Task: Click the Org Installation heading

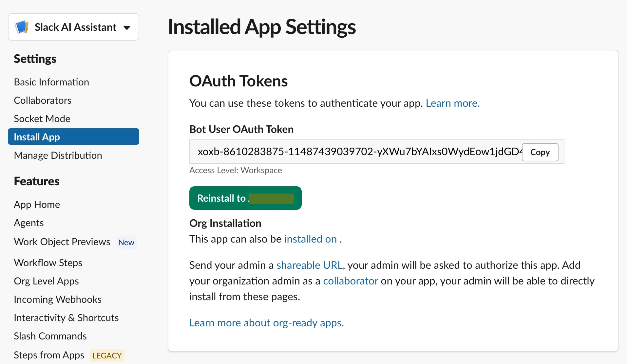Action: pyautogui.click(x=225, y=223)
